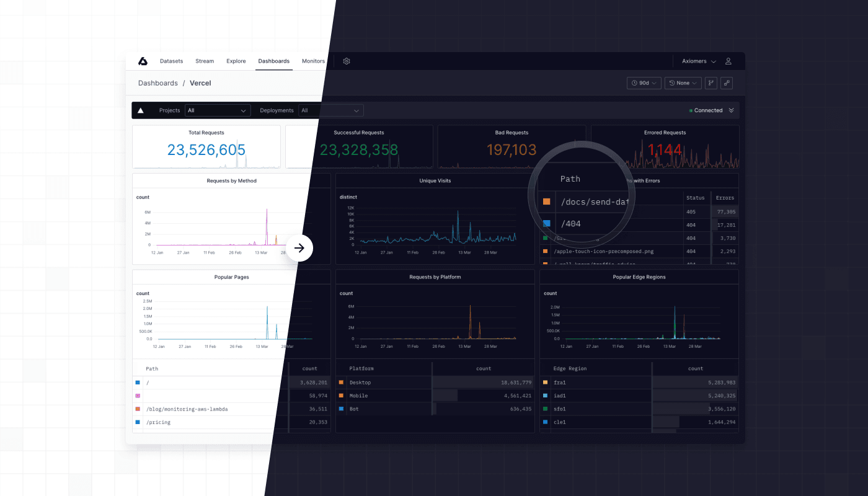Screen dimensions: 868x496
Task: Click the blue swatch beside iad1
Action: point(545,396)
